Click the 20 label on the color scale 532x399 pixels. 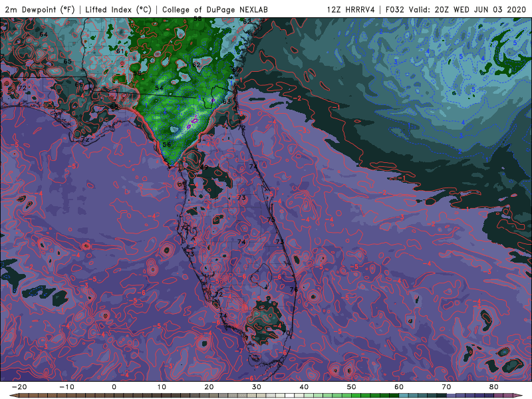pos(209,387)
